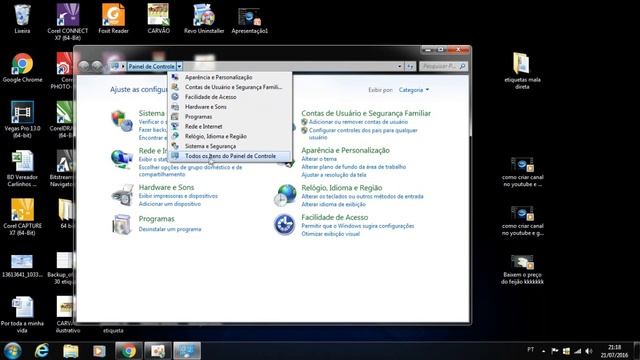Image resolution: width=640 pixels, height=360 pixels.
Task: Open the address bar history dropdown arrow
Action: [x=399, y=66]
